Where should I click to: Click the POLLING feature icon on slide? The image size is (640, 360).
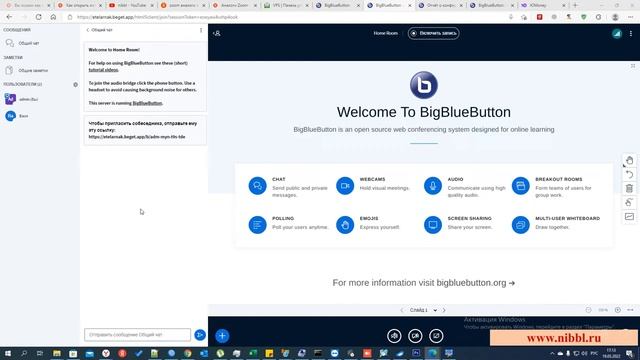tap(258, 225)
